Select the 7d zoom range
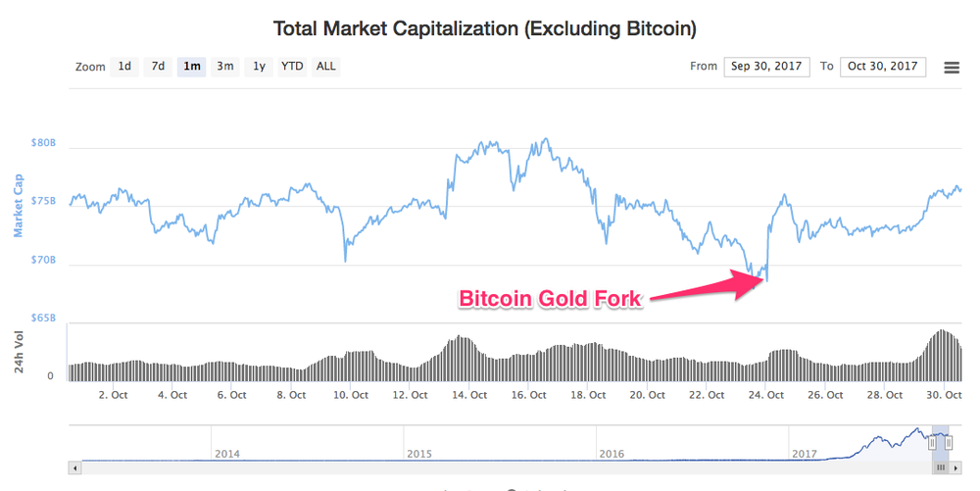The height and width of the screenshot is (491, 980). 158,67
